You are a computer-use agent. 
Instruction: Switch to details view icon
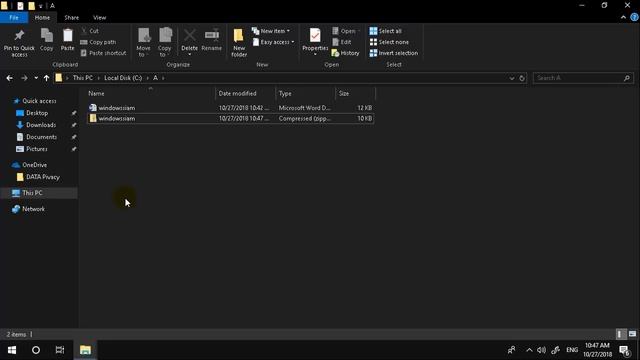click(x=620, y=334)
